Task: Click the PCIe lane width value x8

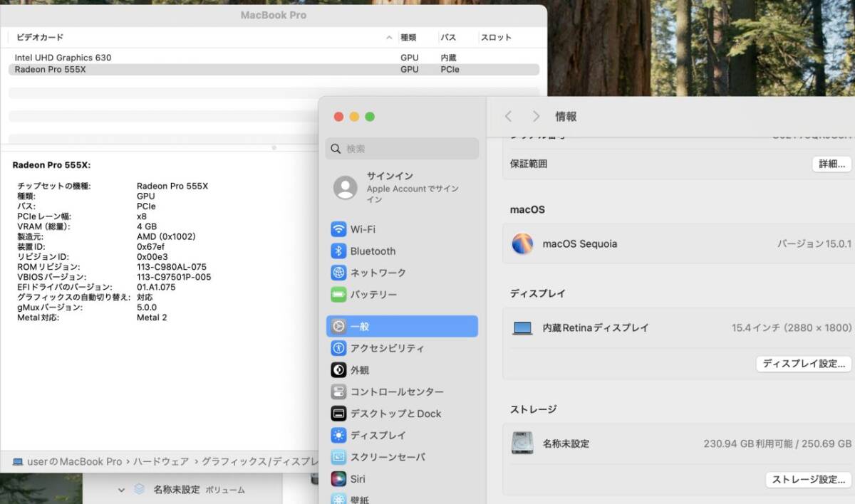Action: point(142,216)
